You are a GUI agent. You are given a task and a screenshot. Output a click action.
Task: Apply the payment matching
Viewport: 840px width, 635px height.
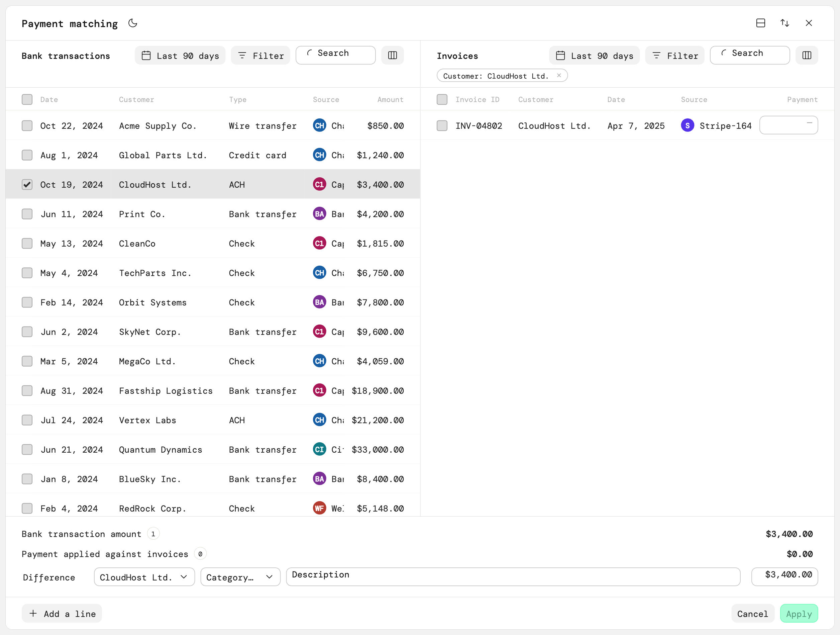tap(799, 613)
